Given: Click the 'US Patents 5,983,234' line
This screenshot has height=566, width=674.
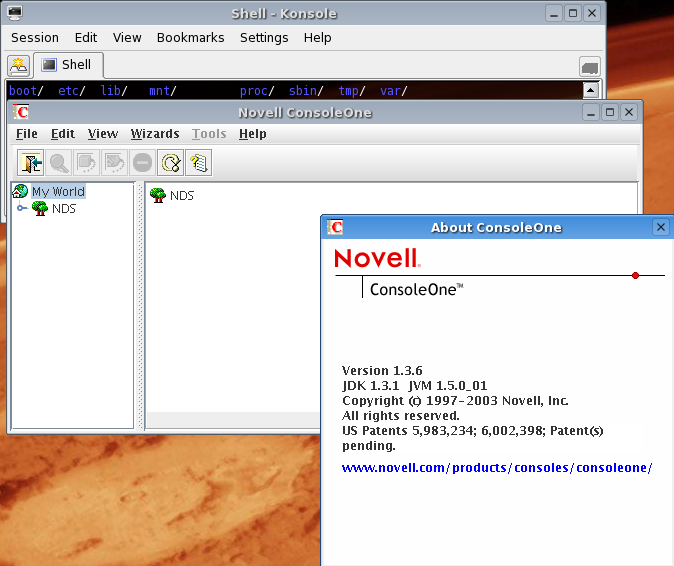Looking at the screenshot, I should click(473, 431).
